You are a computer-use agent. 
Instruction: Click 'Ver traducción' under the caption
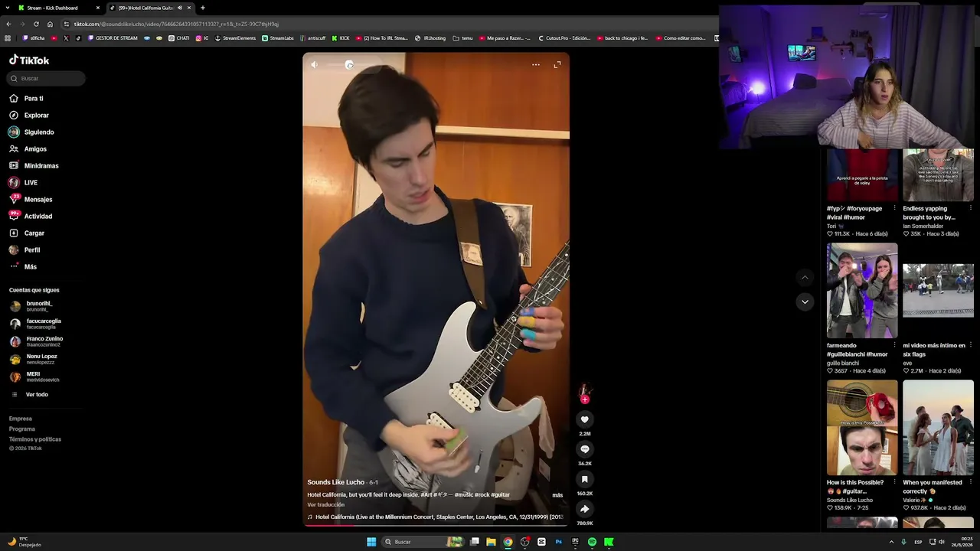pos(326,505)
